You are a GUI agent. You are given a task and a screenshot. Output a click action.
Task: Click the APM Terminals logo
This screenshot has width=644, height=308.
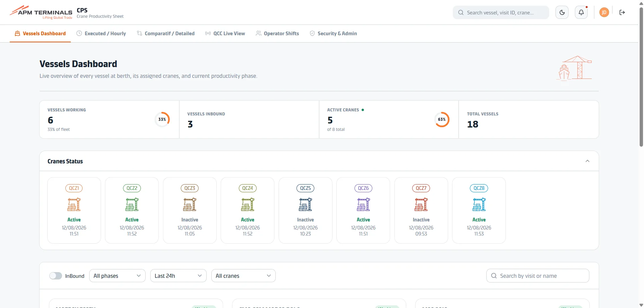coord(41,12)
